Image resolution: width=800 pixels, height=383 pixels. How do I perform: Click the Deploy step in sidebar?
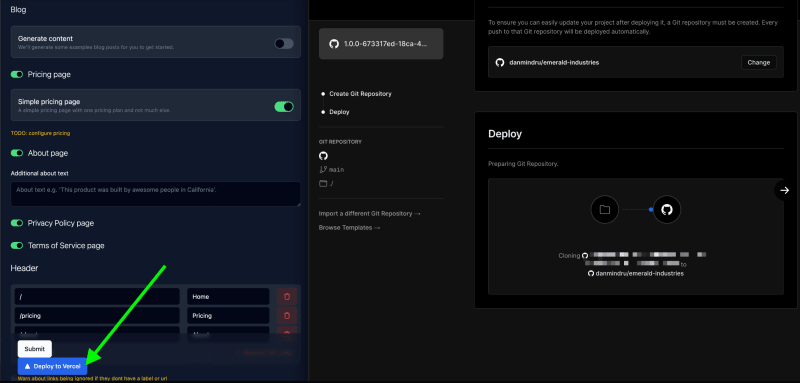coord(339,112)
